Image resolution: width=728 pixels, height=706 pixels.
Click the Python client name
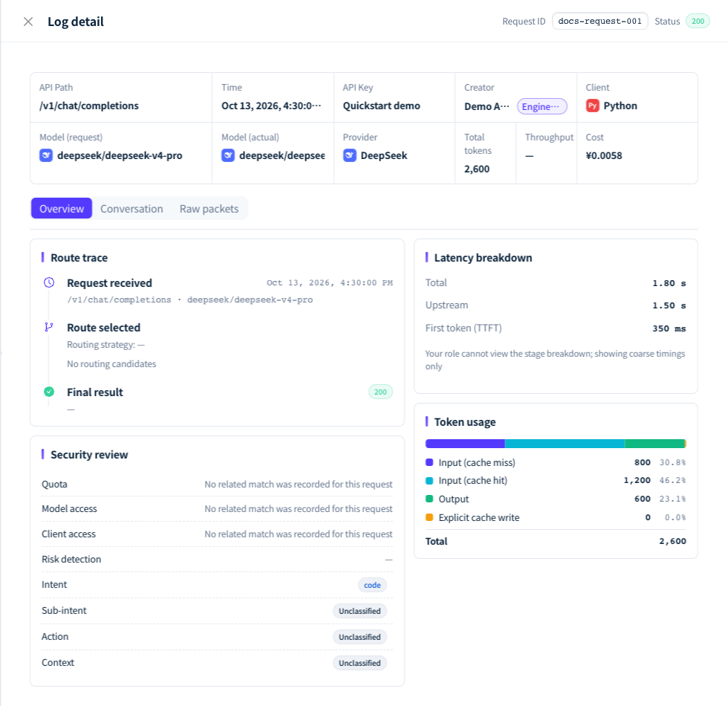pos(620,106)
